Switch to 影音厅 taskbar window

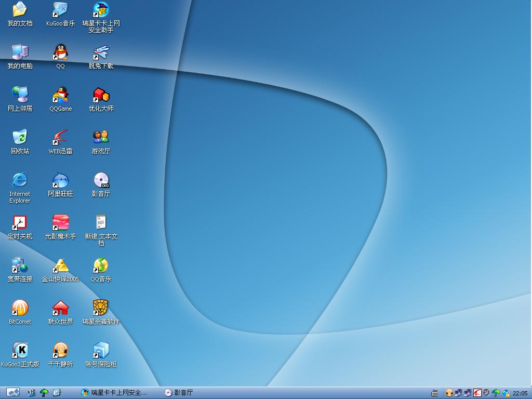(179, 393)
